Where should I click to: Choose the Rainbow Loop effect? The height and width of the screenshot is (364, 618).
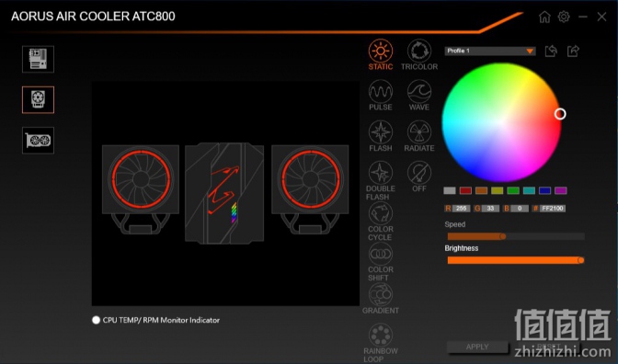point(381,343)
